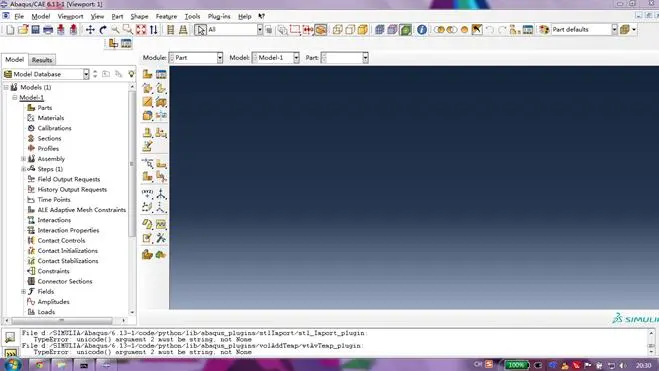The height and width of the screenshot is (371, 659).
Task: Open the Plug-ins menu
Action: (x=219, y=16)
